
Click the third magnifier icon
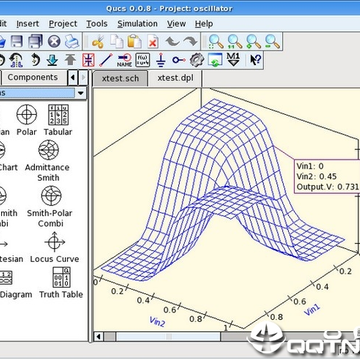click(x=253, y=42)
